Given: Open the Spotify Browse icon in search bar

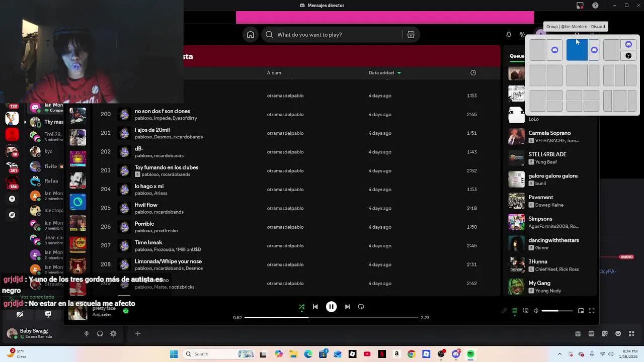Looking at the screenshot, I should tap(411, 35).
